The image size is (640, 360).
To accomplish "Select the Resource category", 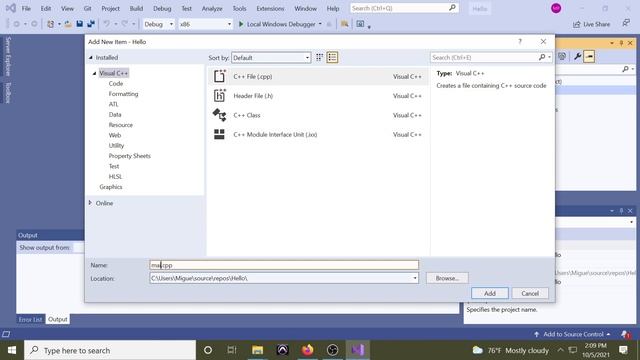I will click(x=120, y=125).
